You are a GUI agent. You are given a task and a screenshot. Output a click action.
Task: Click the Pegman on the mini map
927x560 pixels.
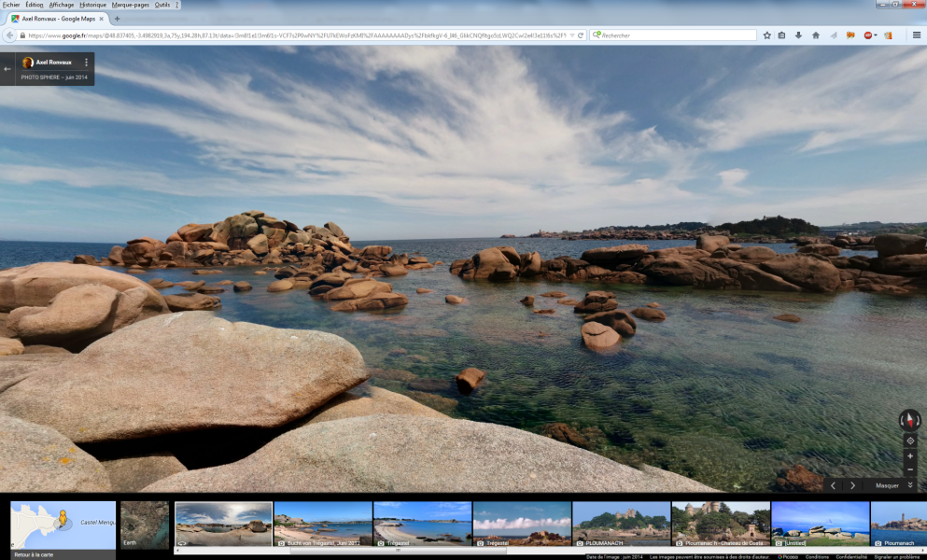62,519
